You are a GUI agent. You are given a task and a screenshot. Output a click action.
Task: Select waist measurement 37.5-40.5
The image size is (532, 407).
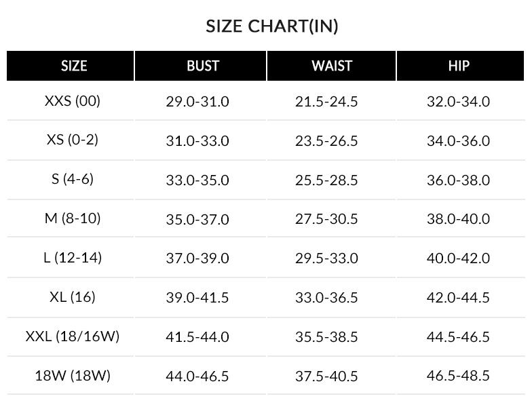pyautogui.click(x=326, y=376)
